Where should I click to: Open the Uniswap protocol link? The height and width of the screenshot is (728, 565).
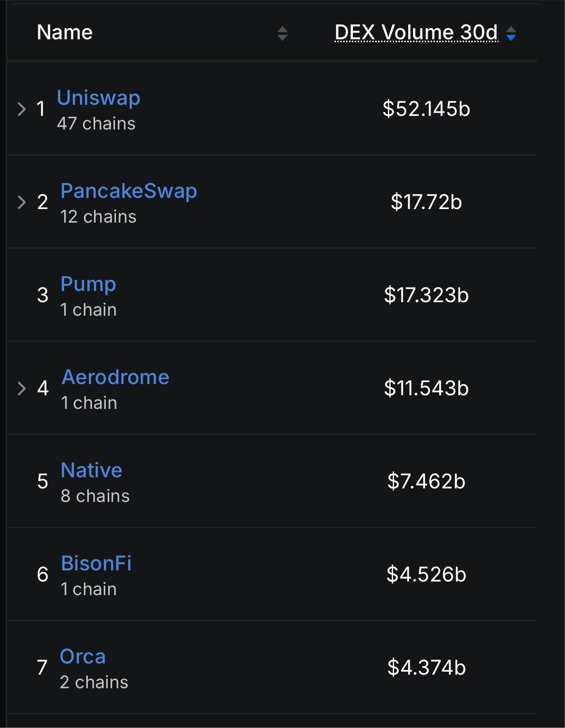coord(99,97)
